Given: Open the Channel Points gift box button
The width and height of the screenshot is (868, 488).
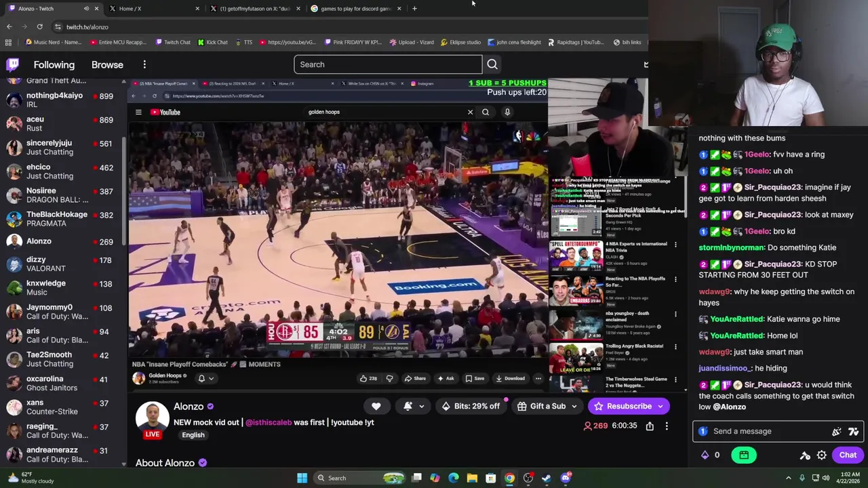Looking at the screenshot, I should click(744, 455).
